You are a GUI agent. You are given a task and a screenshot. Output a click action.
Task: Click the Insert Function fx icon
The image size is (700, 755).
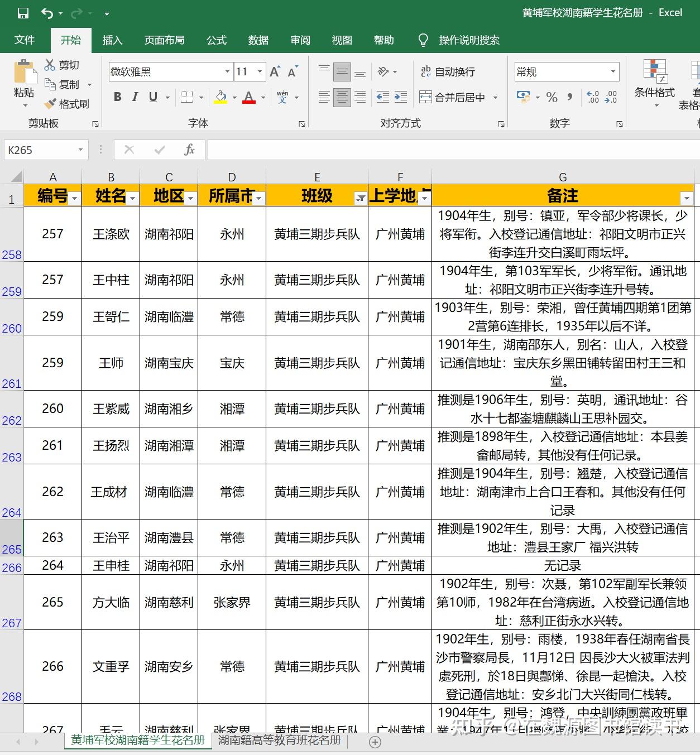click(x=189, y=150)
